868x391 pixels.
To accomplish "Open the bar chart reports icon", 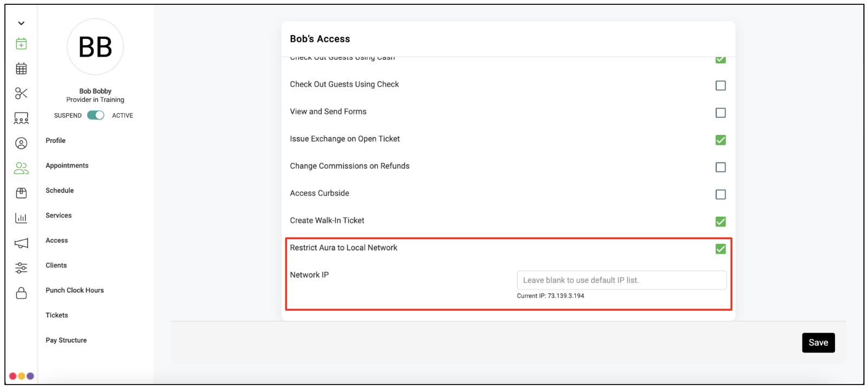I will (x=21, y=218).
